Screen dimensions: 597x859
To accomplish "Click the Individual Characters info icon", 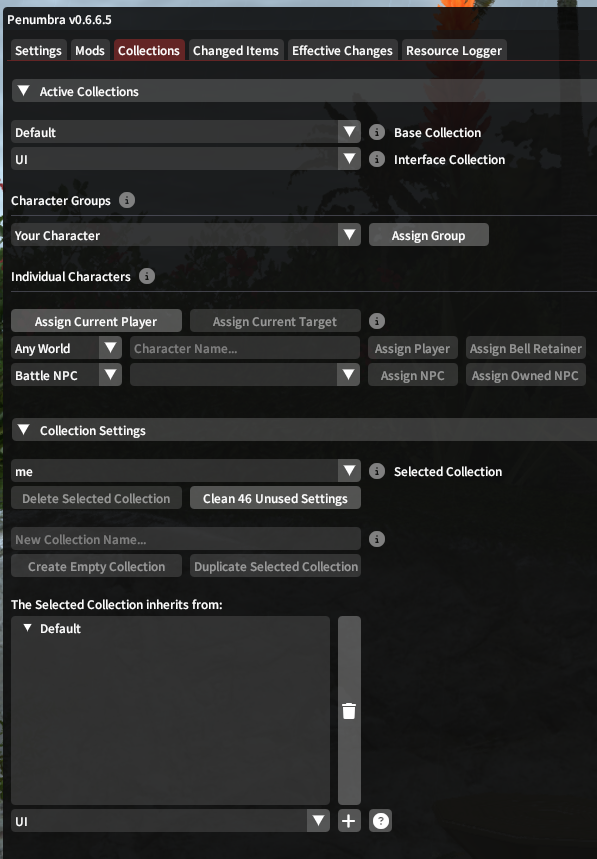I will pos(147,276).
